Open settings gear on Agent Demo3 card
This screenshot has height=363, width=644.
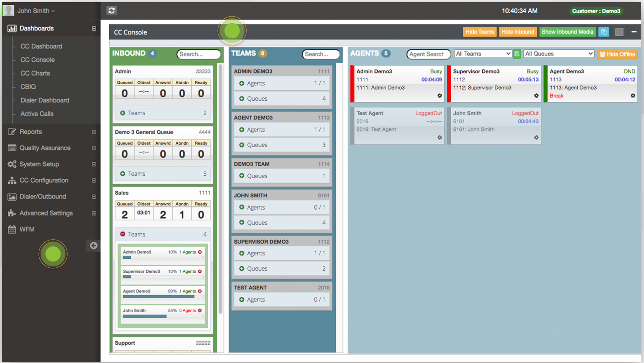pyautogui.click(x=633, y=96)
